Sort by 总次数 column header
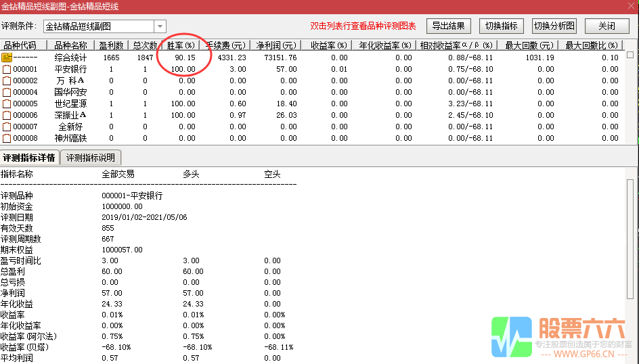This screenshot has width=639, height=364. (145, 45)
